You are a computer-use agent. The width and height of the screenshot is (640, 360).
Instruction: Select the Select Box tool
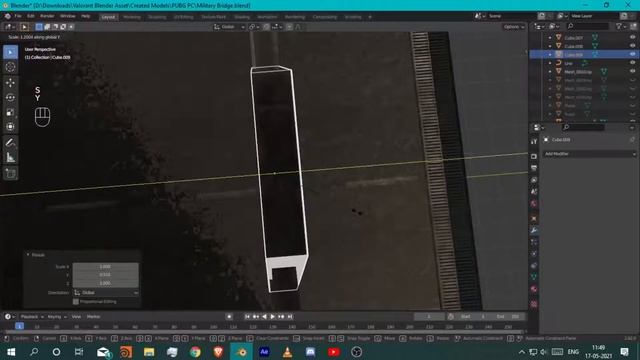11,52
